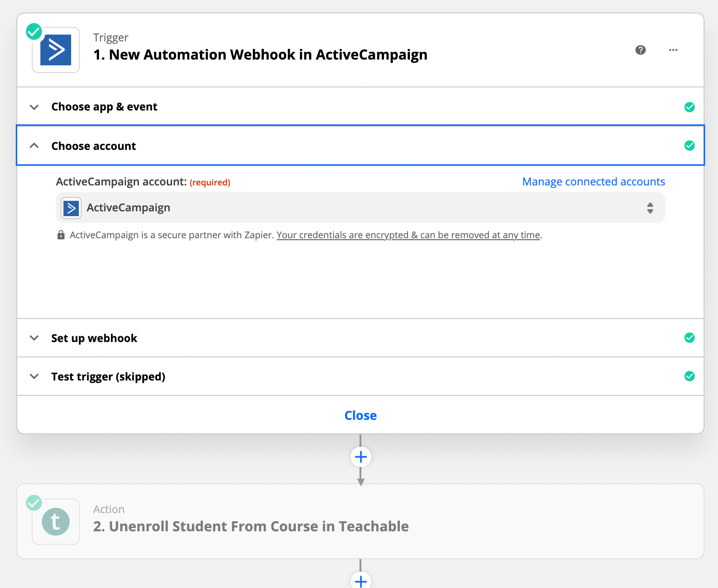Click the Test trigger (skipped) heading text
The height and width of the screenshot is (588, 718).
point(108,377)
